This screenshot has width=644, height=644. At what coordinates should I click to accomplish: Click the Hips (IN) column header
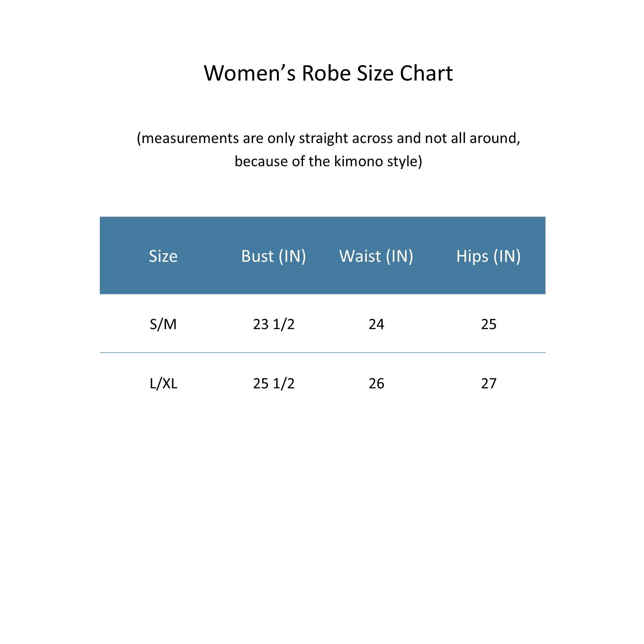click(x=488, y=256)
